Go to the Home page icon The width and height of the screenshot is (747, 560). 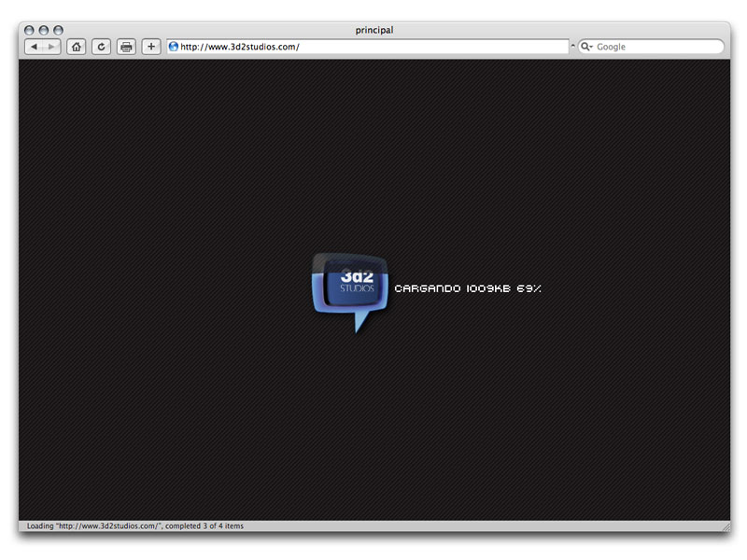coord(77,47)
